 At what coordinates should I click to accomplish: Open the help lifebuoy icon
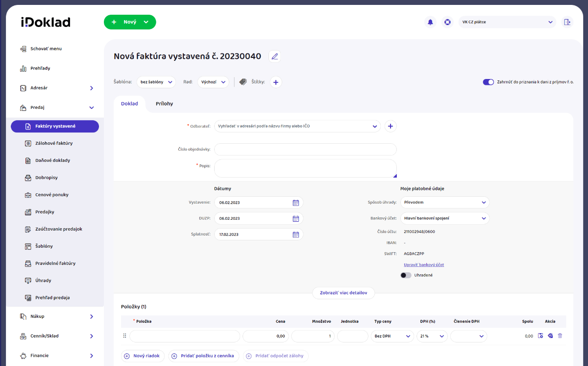point(447,22)
